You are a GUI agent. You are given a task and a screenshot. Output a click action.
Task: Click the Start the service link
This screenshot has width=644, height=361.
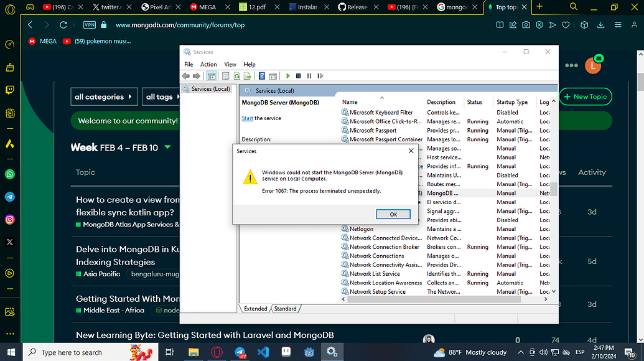pyautogui.click(x=247, y=118)
